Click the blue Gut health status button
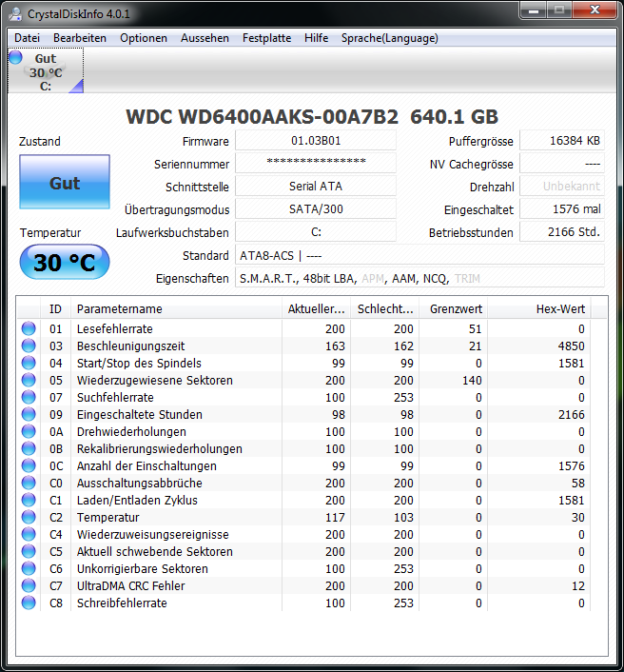Image resolution: width=624 pixels, height=672 pixels. point(65,182)
